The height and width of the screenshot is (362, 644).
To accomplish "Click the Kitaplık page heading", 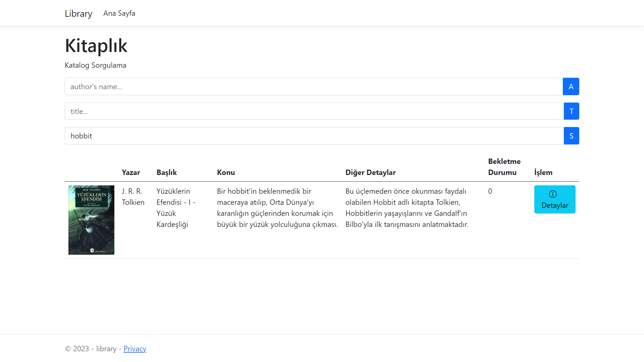I will point(96,46).
